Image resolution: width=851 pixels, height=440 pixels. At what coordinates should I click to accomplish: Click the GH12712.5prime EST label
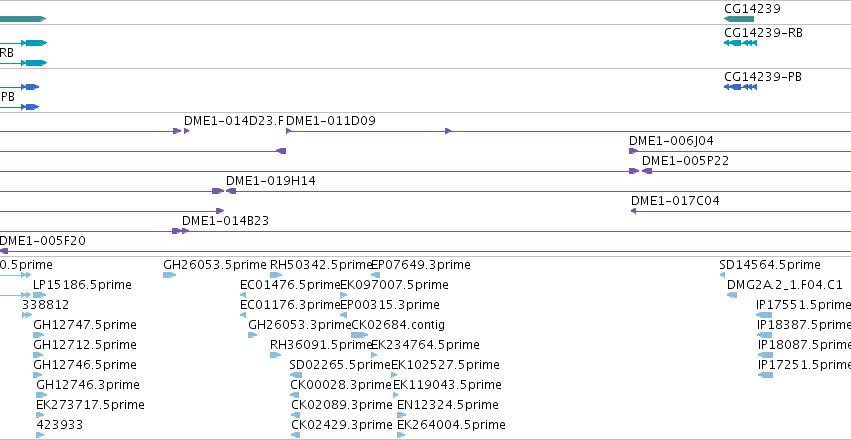tap(85, 345)
